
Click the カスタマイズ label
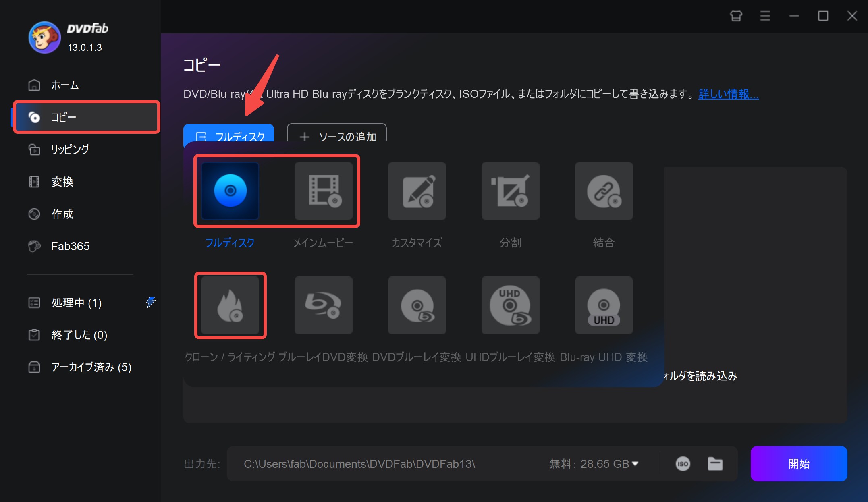click(417, 243)
